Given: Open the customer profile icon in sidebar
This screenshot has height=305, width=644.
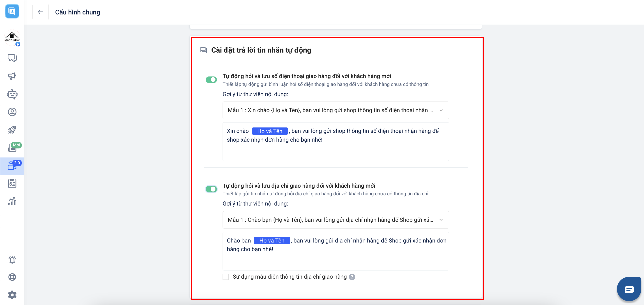Looking at the screenshot, I should 12,112.
